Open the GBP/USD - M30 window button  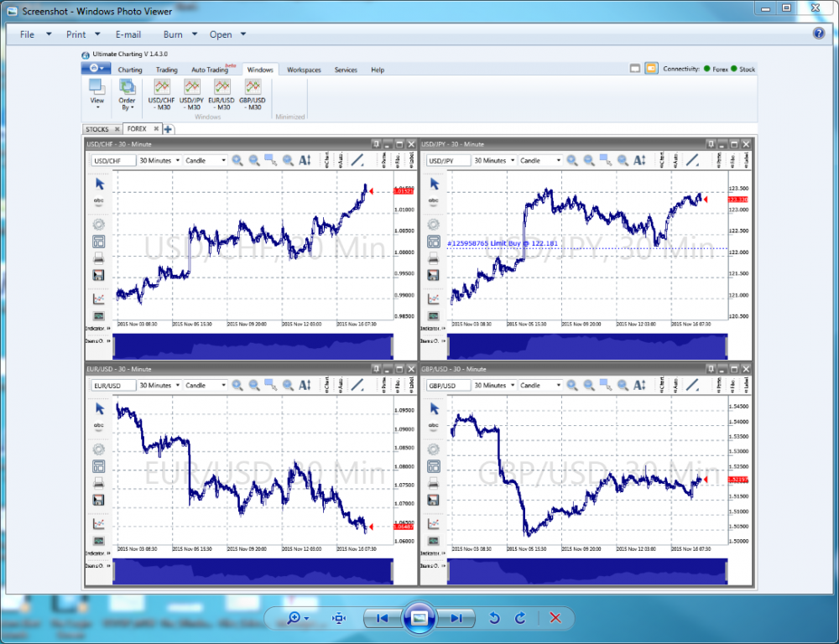[x=252, y=95]
